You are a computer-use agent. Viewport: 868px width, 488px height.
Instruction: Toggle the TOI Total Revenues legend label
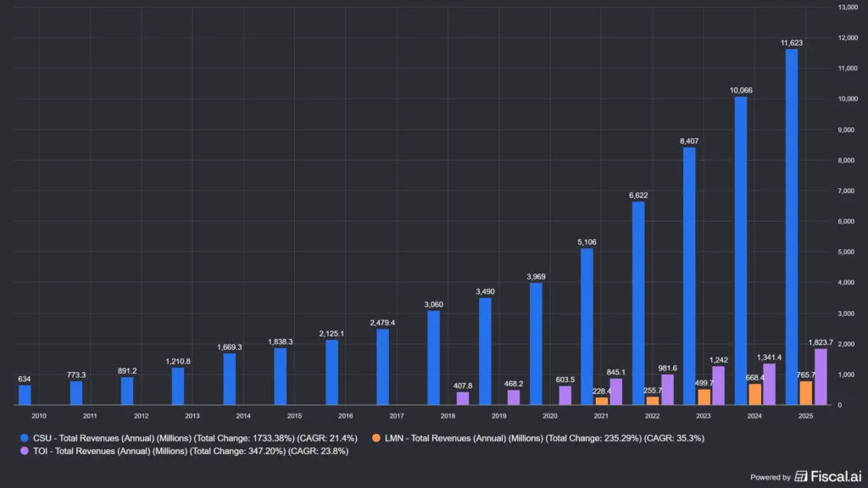coord(191,451)
